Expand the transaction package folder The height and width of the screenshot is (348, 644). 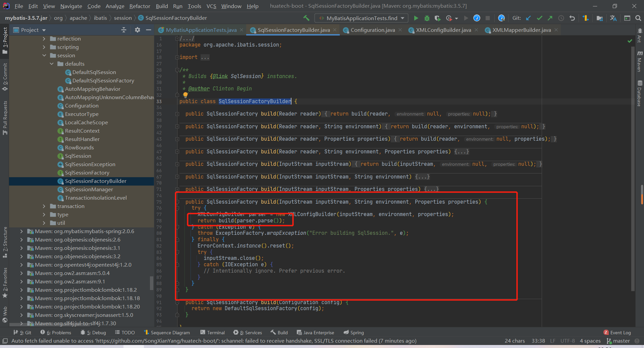tap(44, 206)
